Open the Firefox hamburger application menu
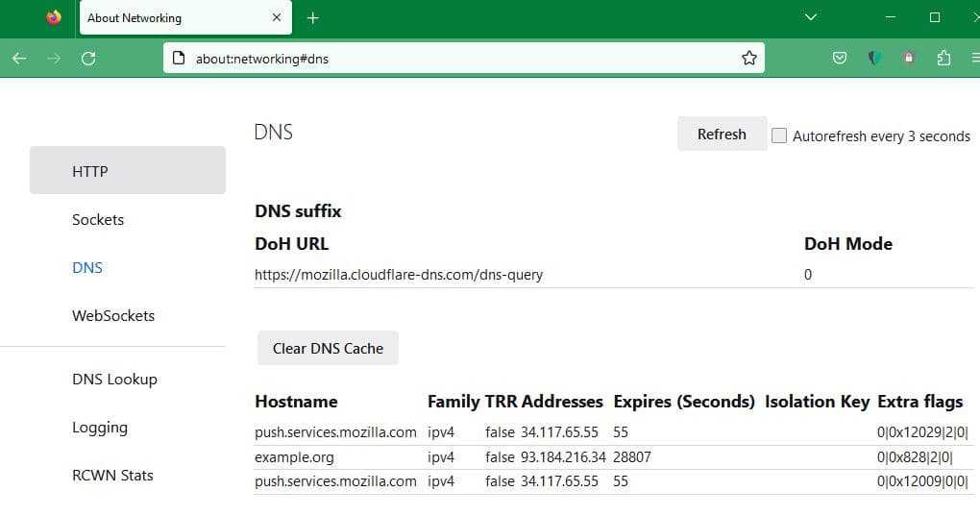The image size is (980, 516). 974,59
